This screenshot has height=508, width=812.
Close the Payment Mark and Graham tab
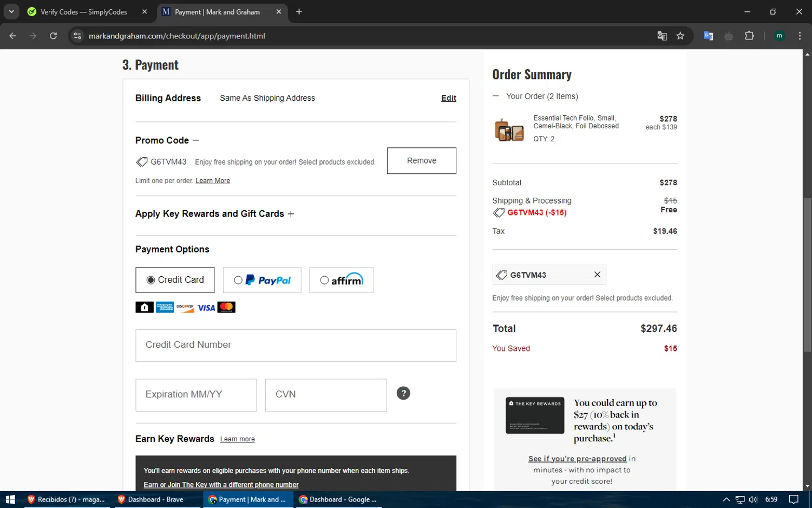[x=278, y=12]
